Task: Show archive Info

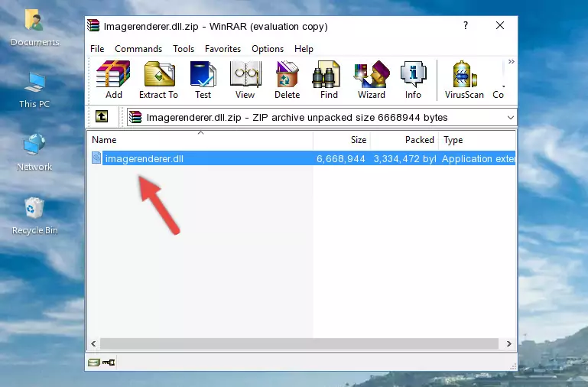Action: click(x=413, y=80)
